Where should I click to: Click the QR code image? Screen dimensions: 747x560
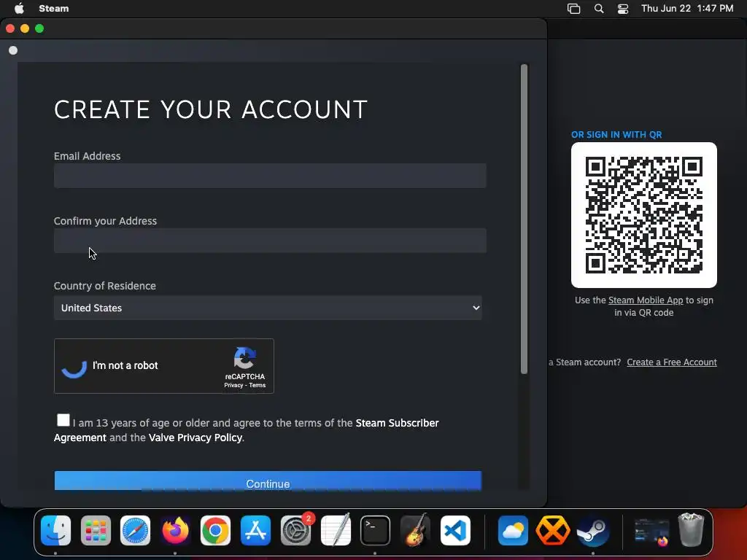click(x=643, y=215)
